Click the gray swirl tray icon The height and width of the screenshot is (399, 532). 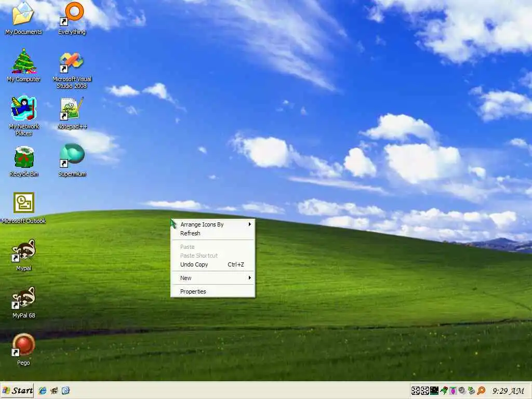click(462, 391)
